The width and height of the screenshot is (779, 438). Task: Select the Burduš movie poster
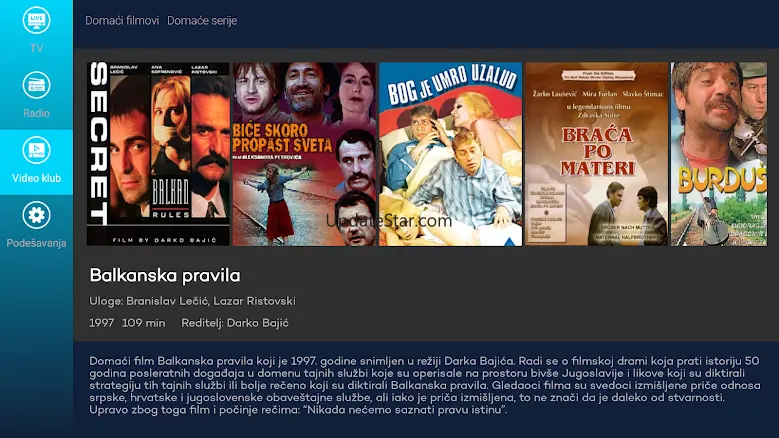pos(719,154)
